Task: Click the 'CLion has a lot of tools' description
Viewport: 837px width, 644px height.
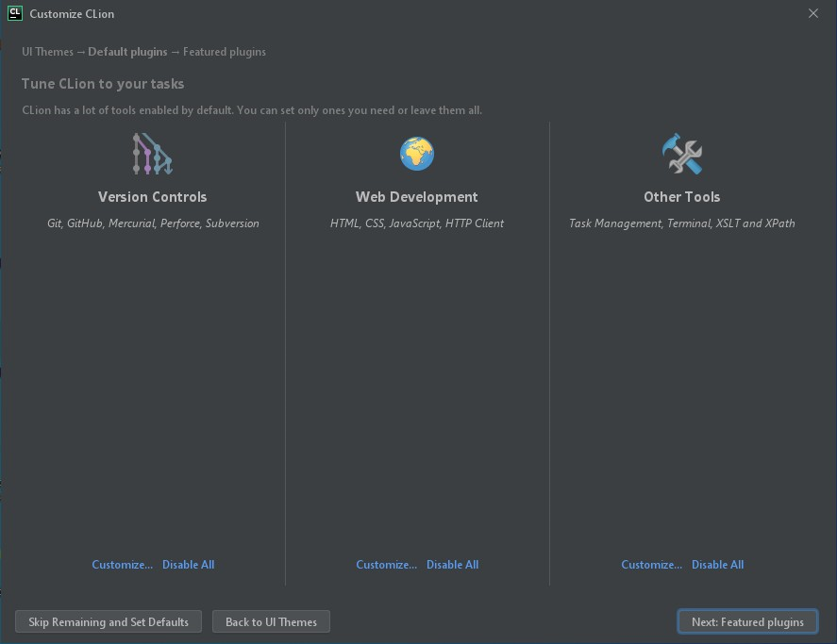Action: coord(252,110)
